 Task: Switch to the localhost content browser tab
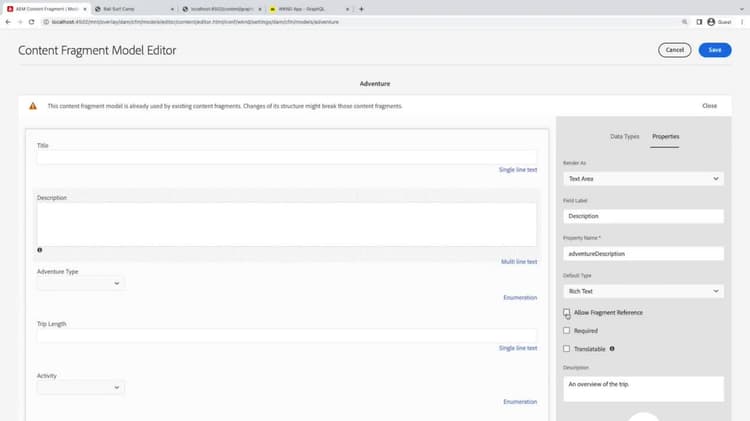(x=221, y=9)
